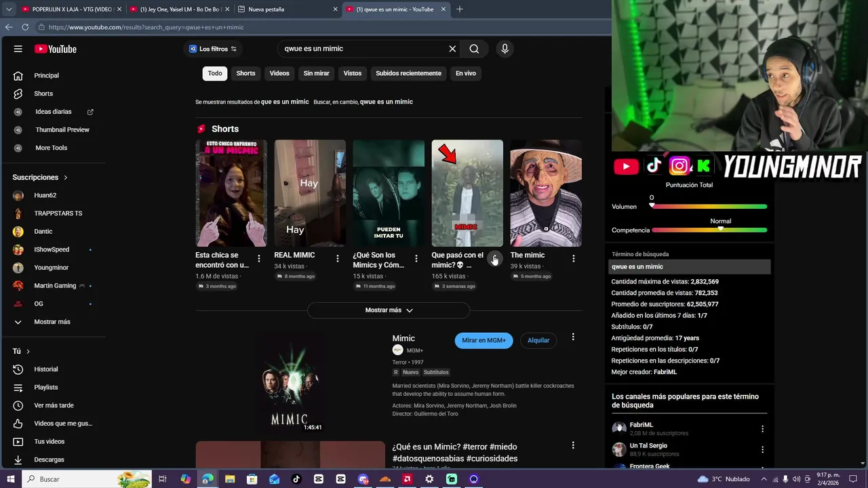Viewport: 868px width, 488px height.
Task: Start voice search with microphone icon
Action: pos(505,49)
